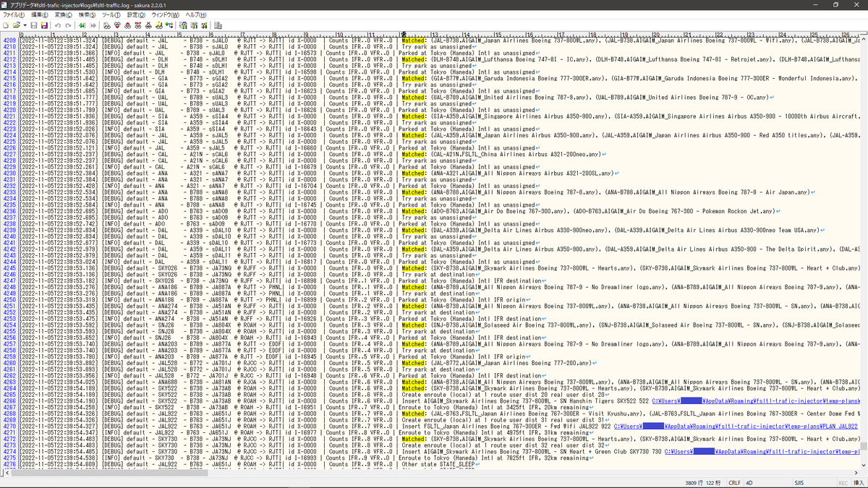Undo the last edit via toolbar

click(x=58, y=25)
